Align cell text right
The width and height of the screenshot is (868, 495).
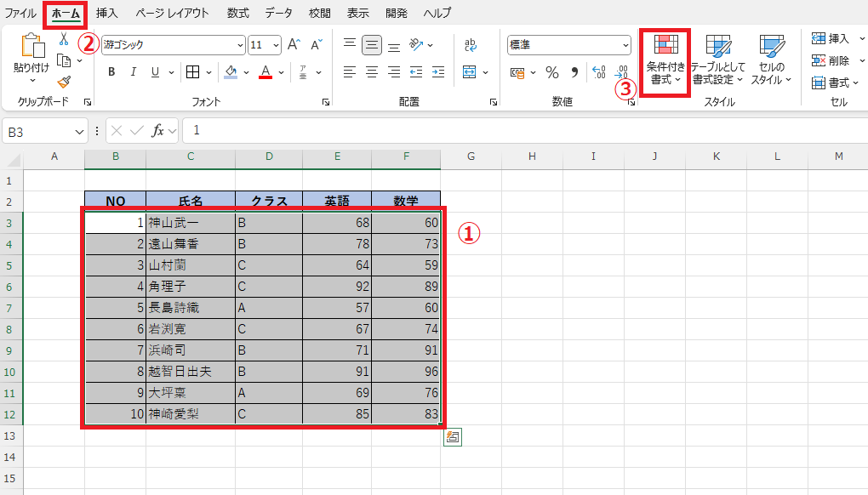coord(394,72)
